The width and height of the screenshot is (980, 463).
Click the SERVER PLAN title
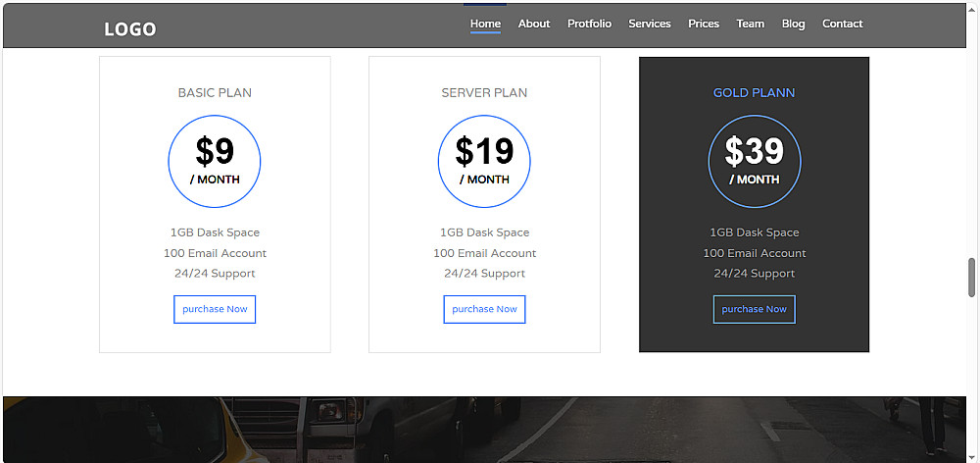484,93
